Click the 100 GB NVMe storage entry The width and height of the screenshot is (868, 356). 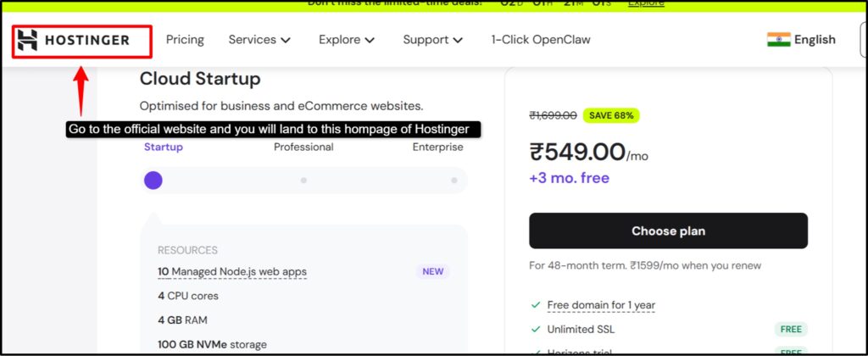tap(212, 345)
